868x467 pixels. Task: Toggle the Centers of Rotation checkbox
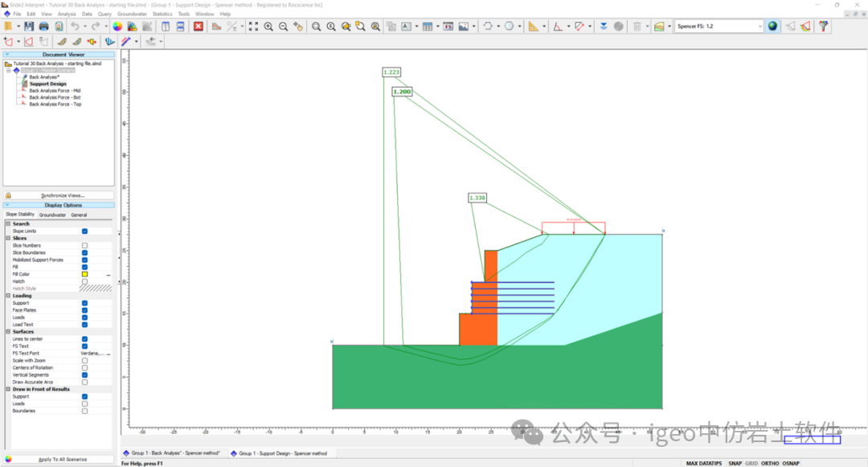pos(84,368)
